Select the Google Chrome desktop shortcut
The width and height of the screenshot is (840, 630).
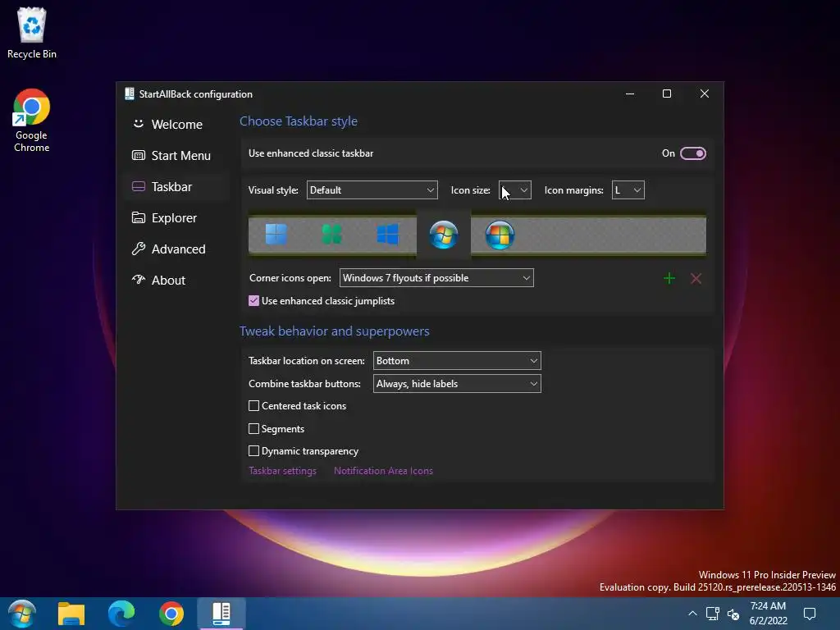coord(32,121)
